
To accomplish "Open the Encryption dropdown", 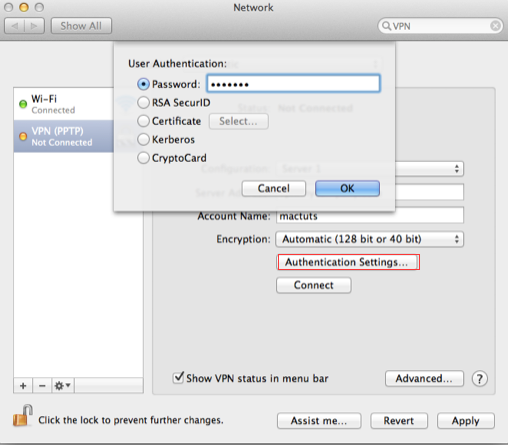I will pos(369,239).
